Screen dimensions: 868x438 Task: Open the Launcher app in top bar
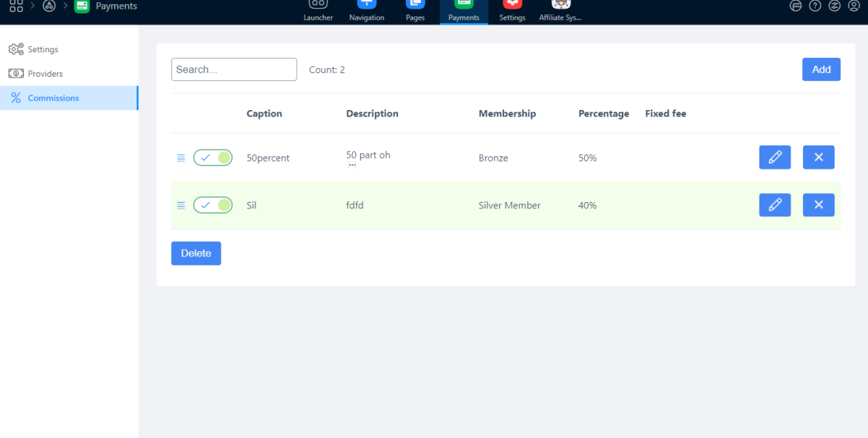pyautogui.click(x=318, y=10)
